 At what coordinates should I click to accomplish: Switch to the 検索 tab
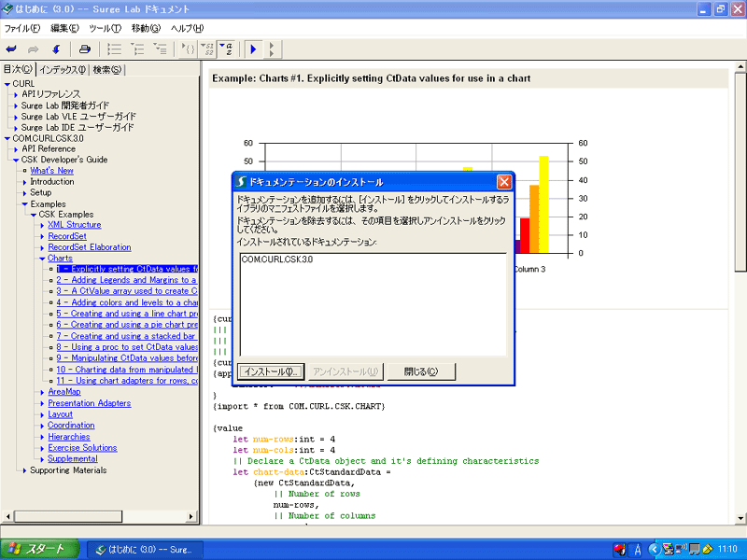tap(106, 70)
